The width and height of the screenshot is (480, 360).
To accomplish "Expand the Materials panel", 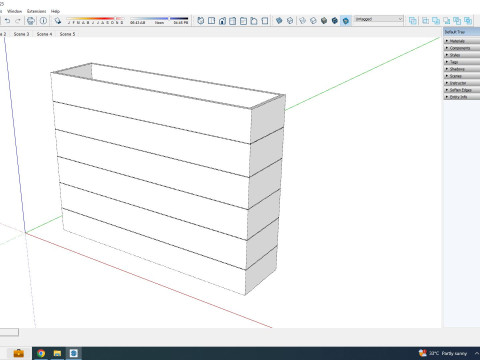I will point(462,41).
